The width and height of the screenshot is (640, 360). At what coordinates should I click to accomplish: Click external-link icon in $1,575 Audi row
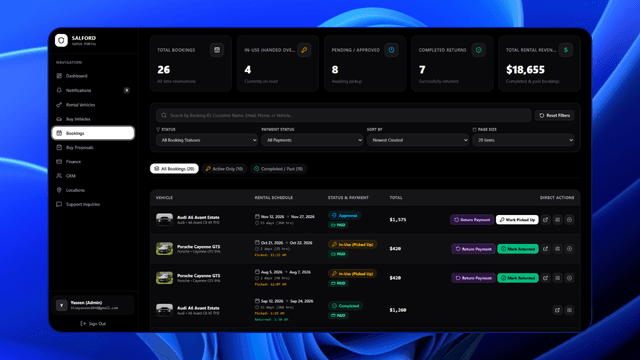coord(546,220)
